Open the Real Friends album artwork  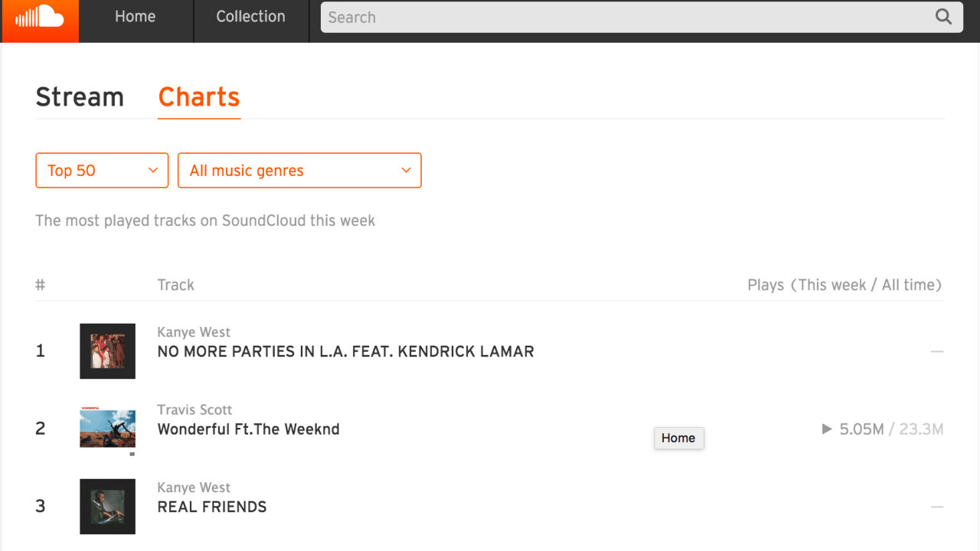tap(107, 507)
